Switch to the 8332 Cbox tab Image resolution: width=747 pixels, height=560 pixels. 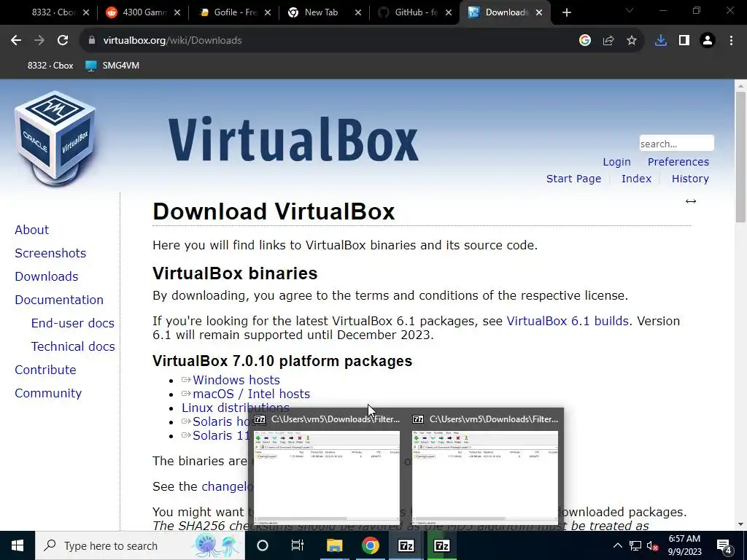53,12
